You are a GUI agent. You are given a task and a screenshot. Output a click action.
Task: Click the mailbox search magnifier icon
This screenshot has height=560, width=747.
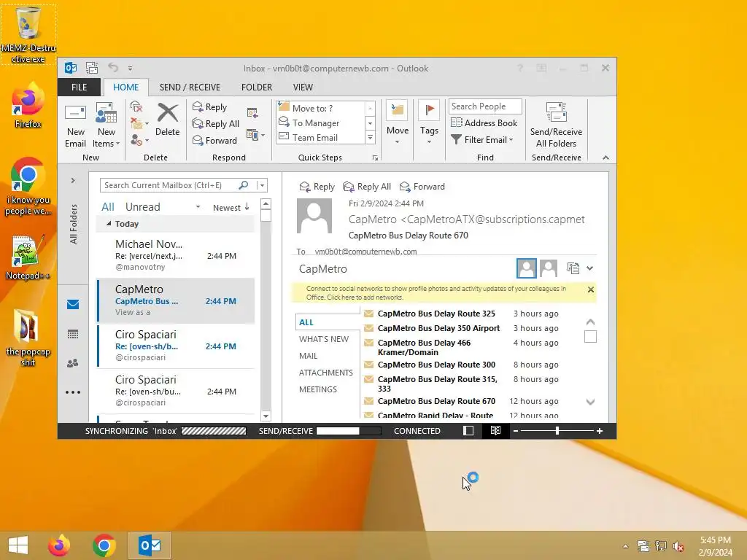[x=244, y=185]
